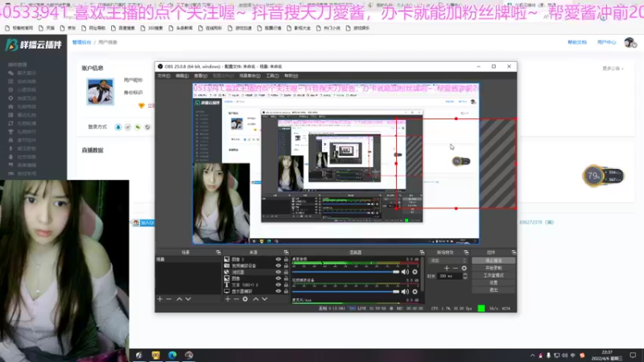Image resolution: width=644 pixels, height=362 pixels.
Task: Toggle visibility of 图像 2 source
Action: click(x=278, y=259)
